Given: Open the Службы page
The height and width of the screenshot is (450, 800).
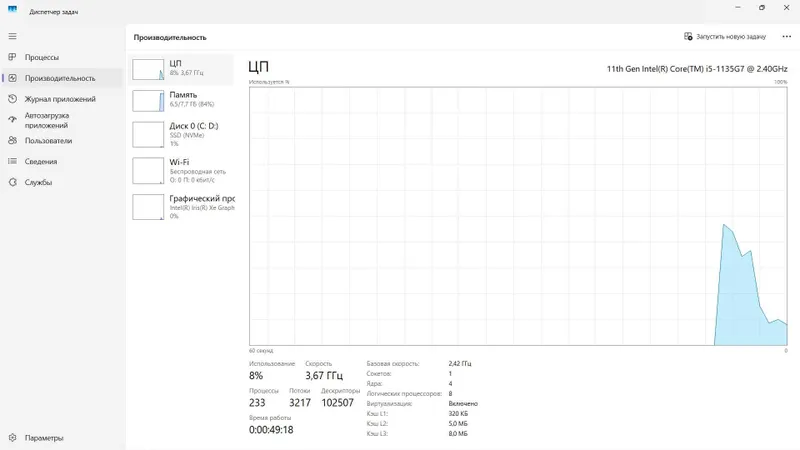Looking at the screenshot, I should coord(61,182).
